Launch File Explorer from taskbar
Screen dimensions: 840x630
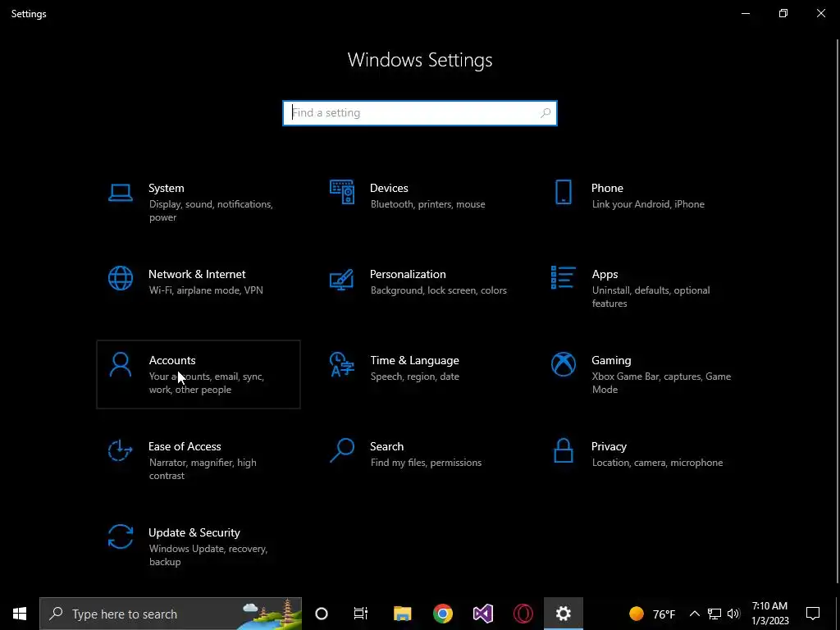tap(402, 614)
